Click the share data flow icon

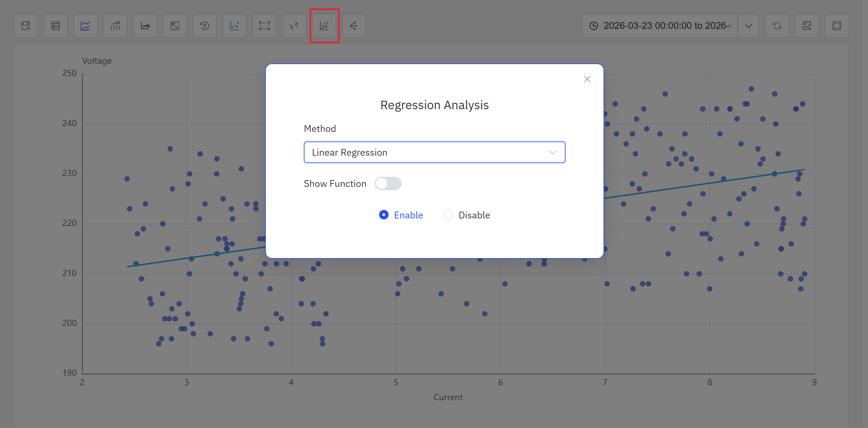(354, 26)
